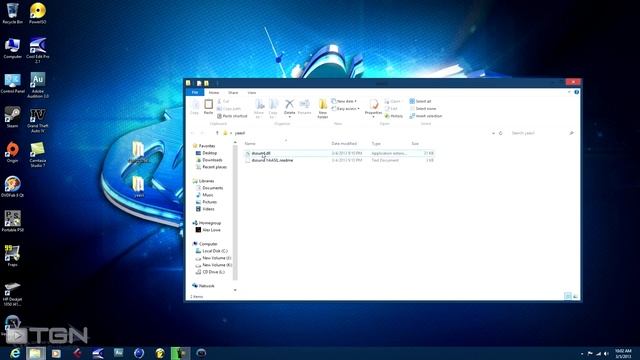The height and width of the screenshot is (360, 640).
Task: Select the yaasil folder on the desktop
Action: coord(139,187)
